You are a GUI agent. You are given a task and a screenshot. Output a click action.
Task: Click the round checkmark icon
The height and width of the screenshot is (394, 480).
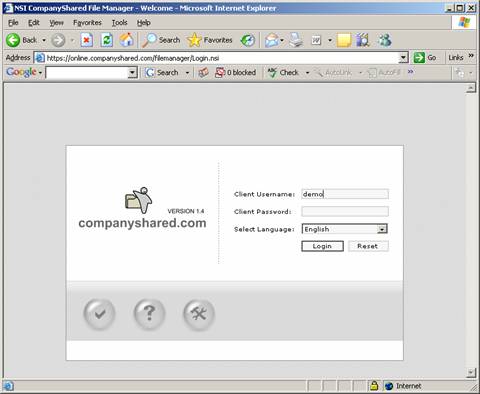(x=99, y=314)
